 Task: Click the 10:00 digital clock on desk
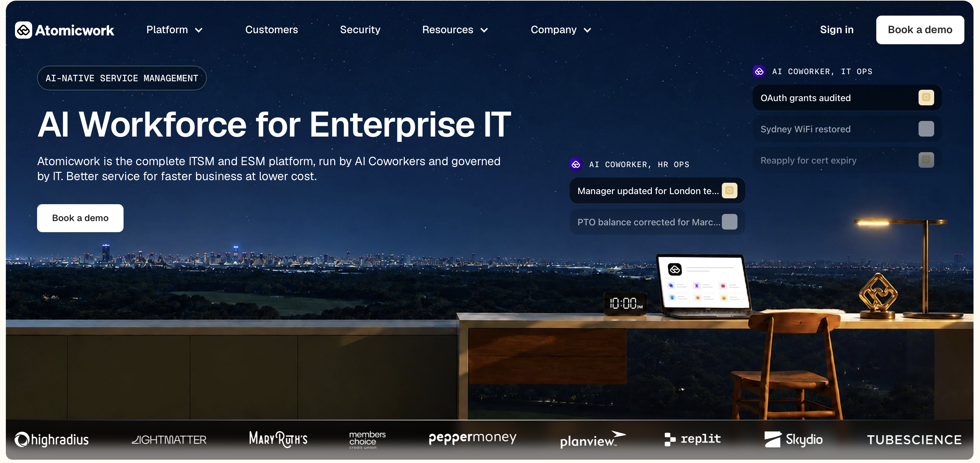point(626,303)
